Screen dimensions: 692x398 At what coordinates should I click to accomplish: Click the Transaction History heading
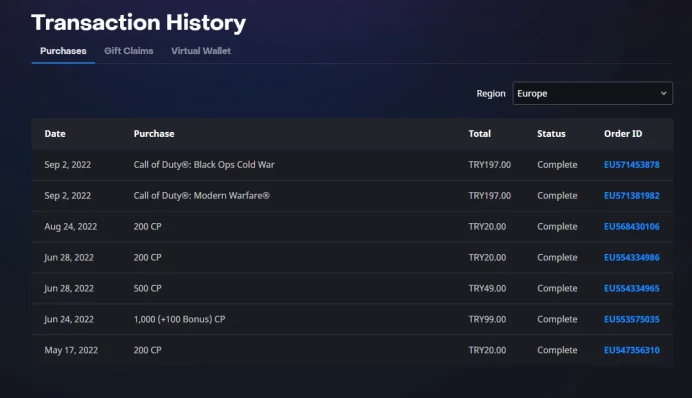[x=139, y=23]
